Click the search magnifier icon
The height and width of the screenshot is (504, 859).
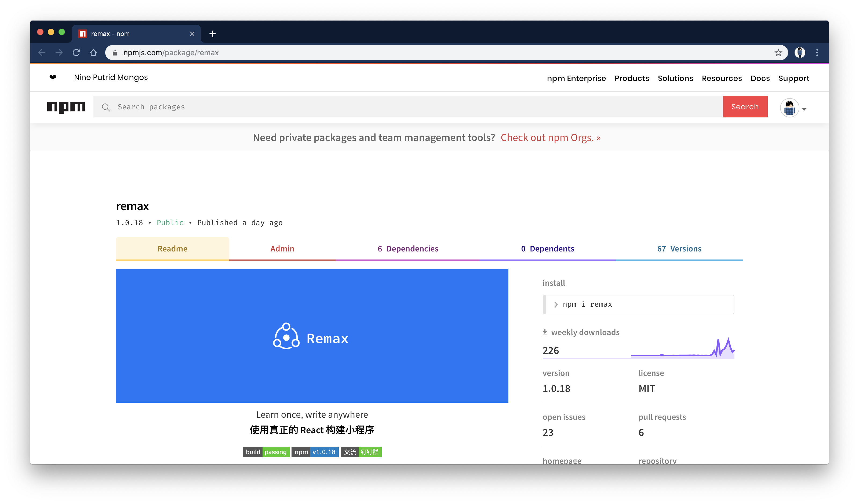click(106, 107)
